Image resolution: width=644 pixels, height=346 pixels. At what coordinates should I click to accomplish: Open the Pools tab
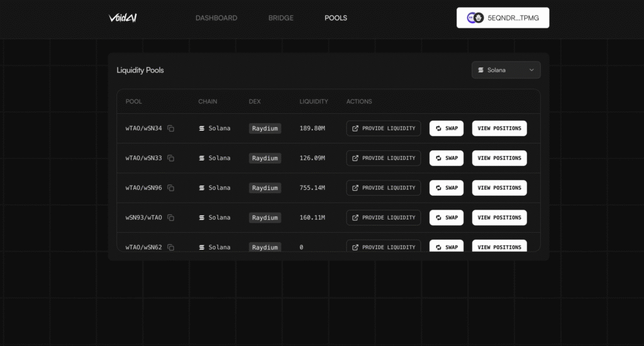point(336,18)
